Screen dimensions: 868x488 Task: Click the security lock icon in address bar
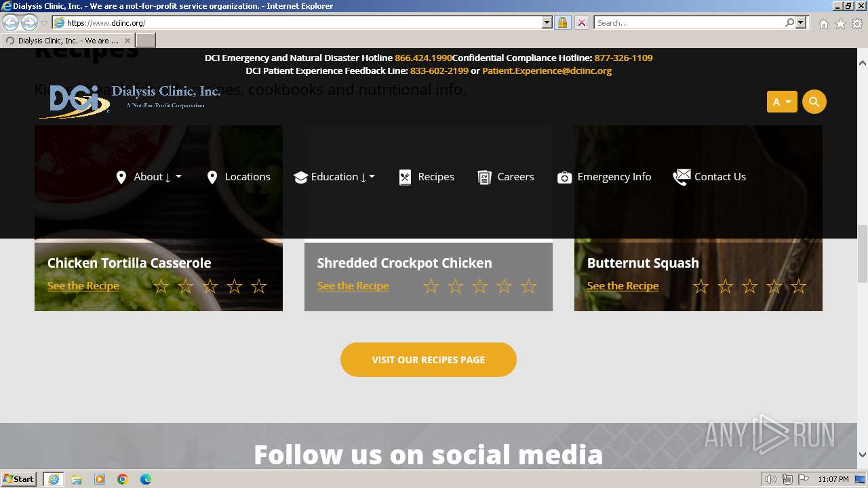pyautogui.click(x=562, y=22)
